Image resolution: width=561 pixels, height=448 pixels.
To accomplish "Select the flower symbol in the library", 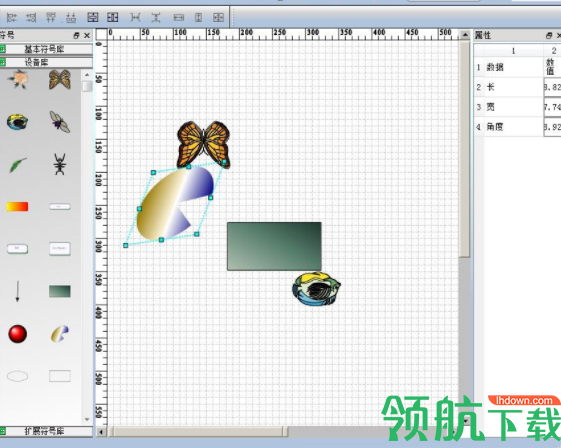I will pos(18,79).
